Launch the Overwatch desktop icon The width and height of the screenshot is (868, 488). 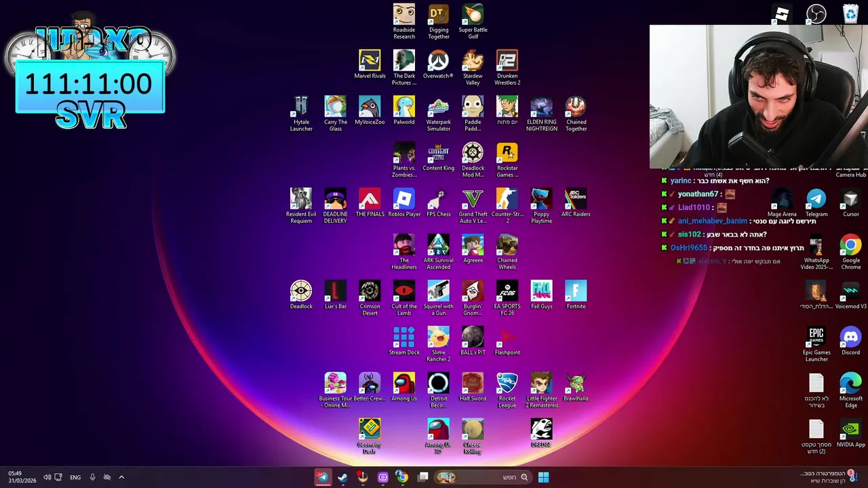pyautogui.click(x=438, y=65)
